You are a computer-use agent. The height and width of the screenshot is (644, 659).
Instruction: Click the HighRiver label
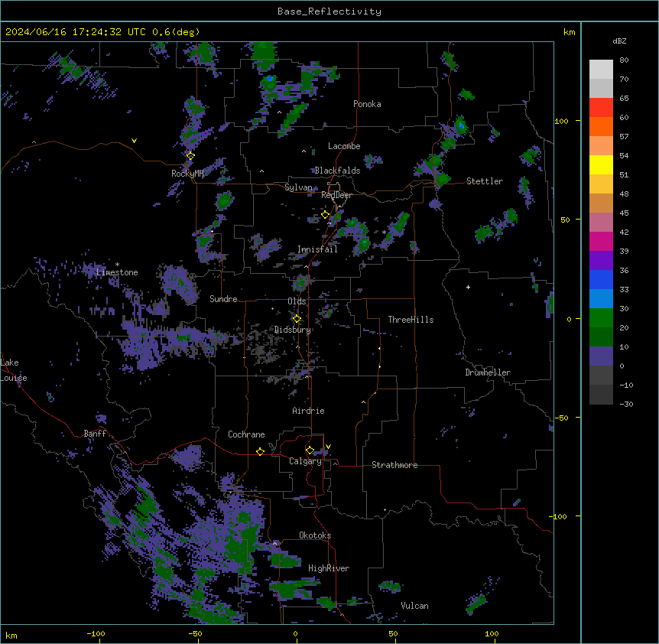(329, 568)
